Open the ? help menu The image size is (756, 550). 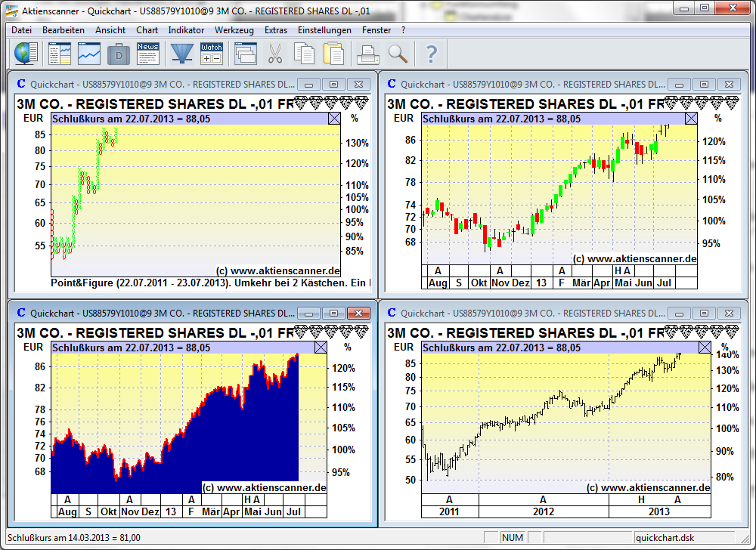pos(403,30)
